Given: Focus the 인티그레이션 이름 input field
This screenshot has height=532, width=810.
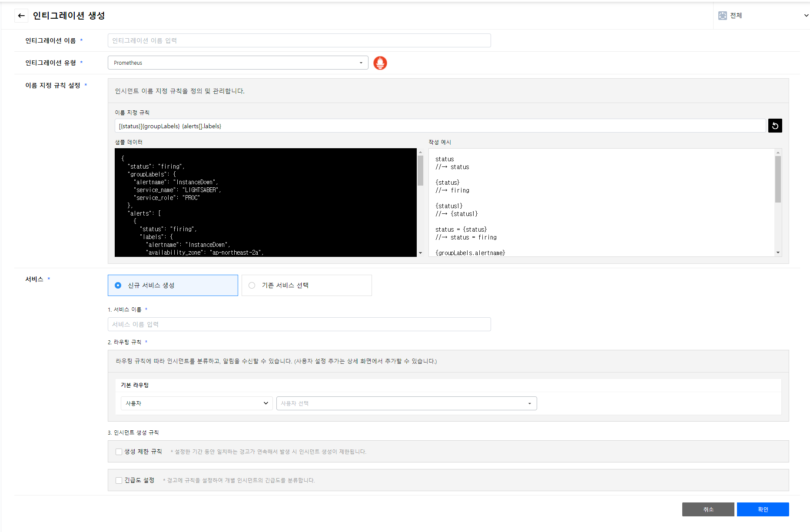Looking at the screenshot, I should [299, 40].
